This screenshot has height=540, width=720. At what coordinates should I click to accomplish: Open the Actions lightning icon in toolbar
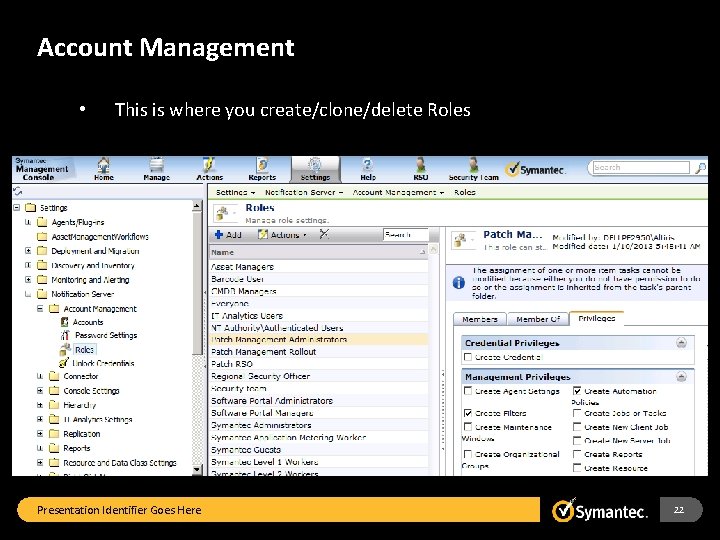(x=209, y=165)
